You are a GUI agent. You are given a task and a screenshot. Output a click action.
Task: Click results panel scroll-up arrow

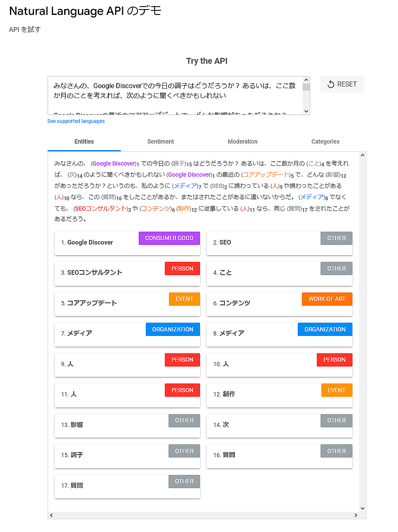click(363, 156)
